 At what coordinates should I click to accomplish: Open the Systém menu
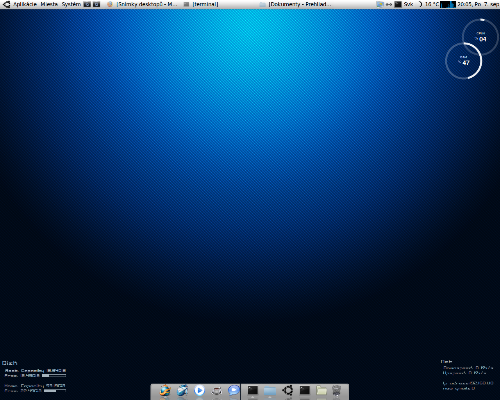tap(71, 4)
